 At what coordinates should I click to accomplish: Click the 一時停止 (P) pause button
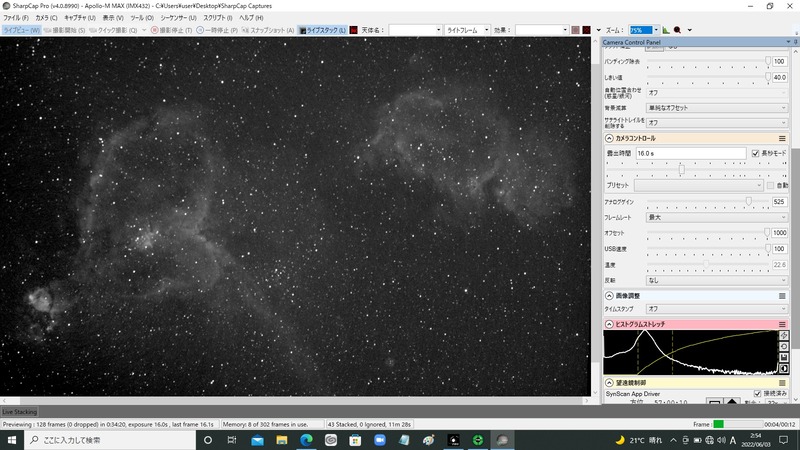pyautogui.click(x=217, y=30)
